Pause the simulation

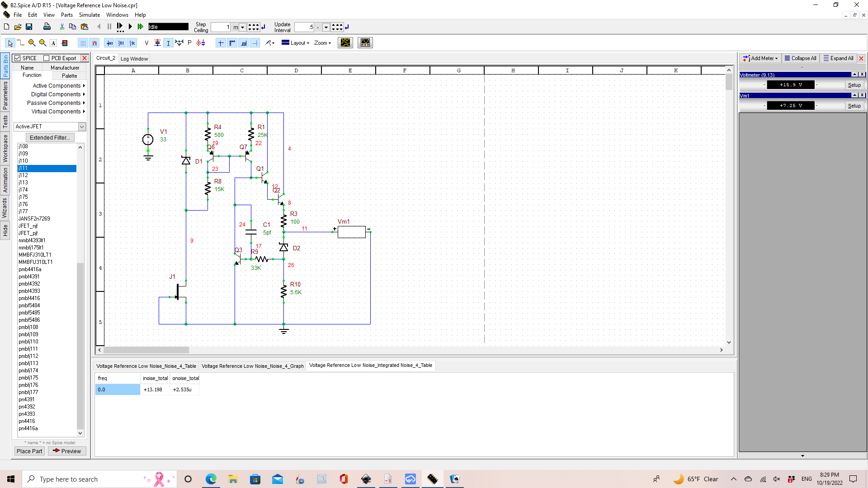(x=109, y=27)
